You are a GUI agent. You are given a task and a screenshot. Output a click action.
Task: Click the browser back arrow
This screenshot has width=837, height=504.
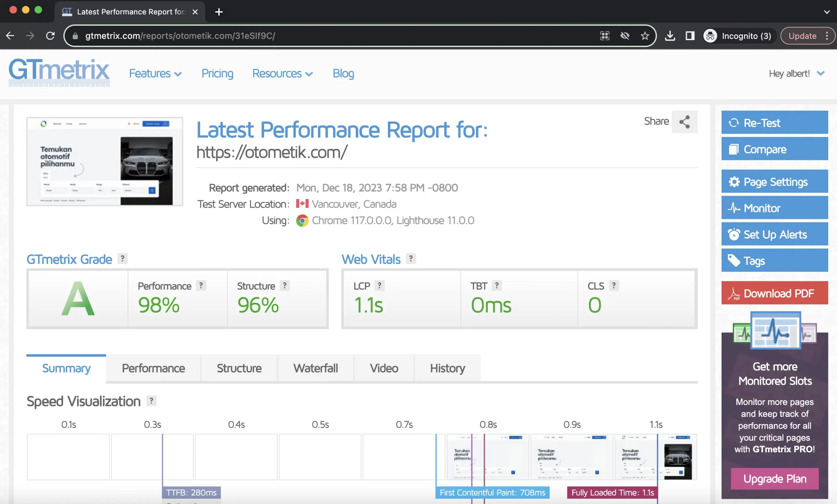[10, 36]
